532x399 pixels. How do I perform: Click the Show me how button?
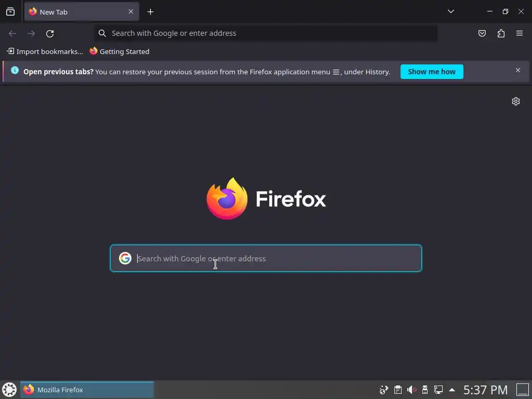pyautogui.click(x=432, y=72)
